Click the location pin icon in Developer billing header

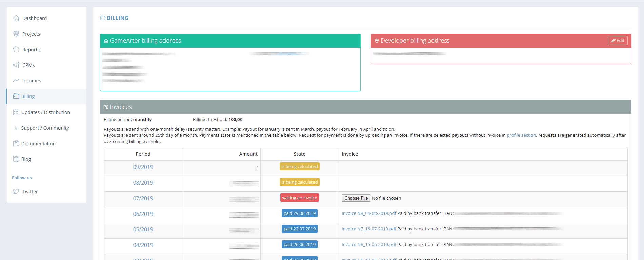coord(377,41)
